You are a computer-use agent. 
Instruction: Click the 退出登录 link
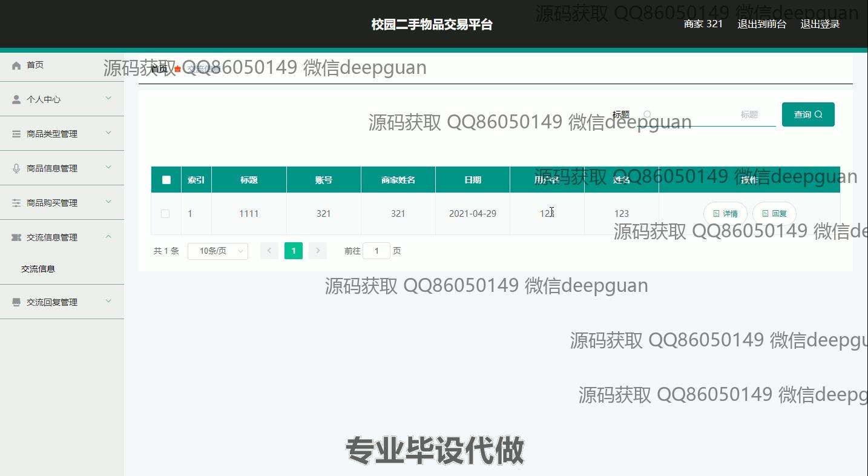pyautogui.click(x=820, y=24)
